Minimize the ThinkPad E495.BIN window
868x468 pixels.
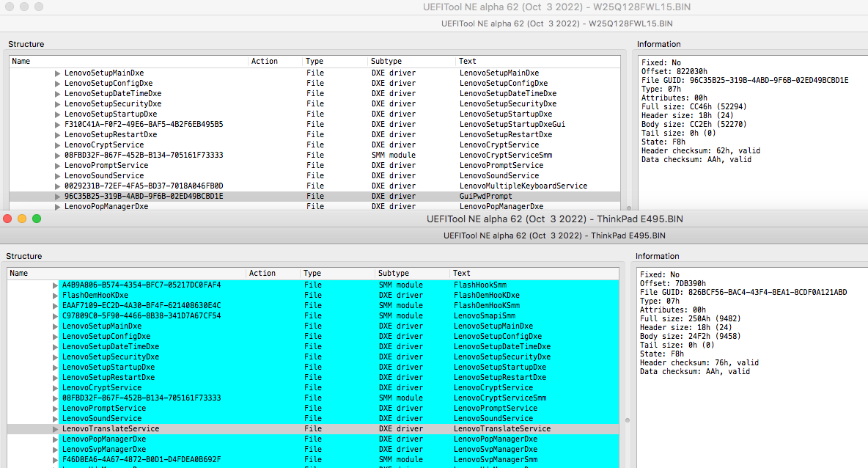click(x=22, y=219)
